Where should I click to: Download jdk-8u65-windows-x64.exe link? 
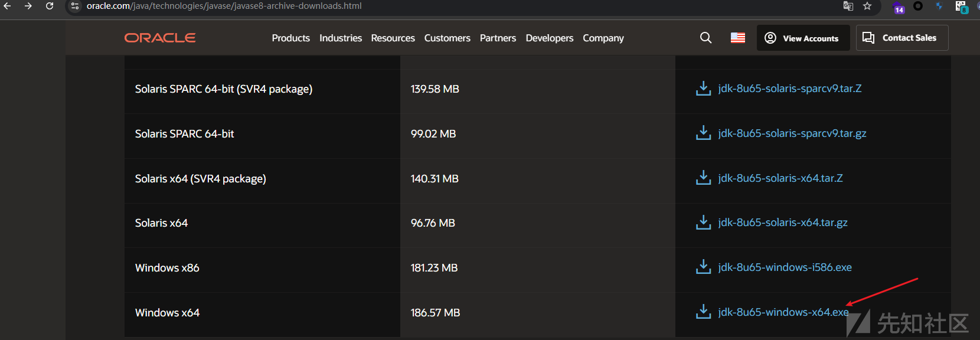pyautogui.click(x=783, y=312)
